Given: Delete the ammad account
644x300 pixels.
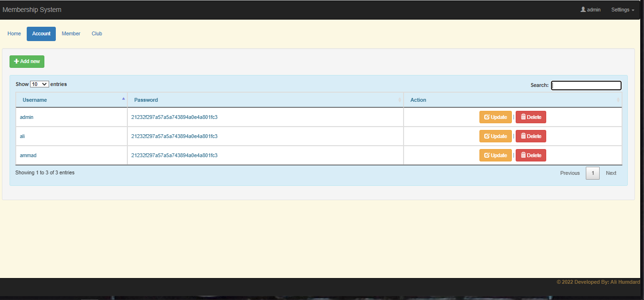Looking at the screenshot, I should click(530, 155).
